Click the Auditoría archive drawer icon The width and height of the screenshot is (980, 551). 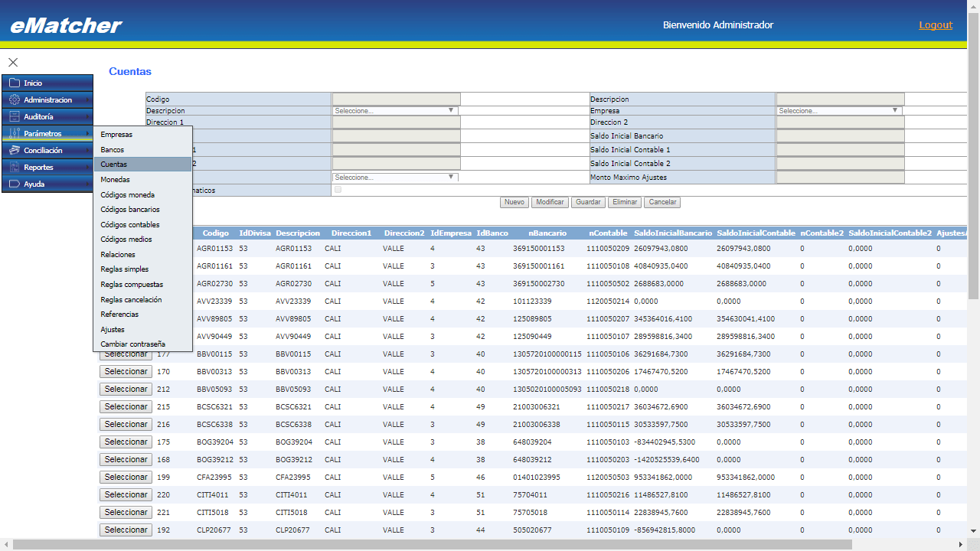click(14, 116)
